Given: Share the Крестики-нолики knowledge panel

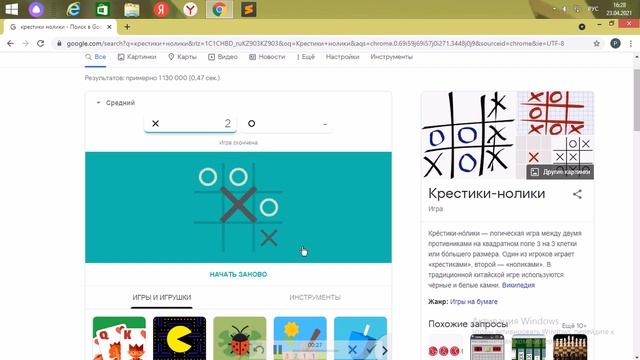Looking at the screenshot, I should [577, 194].
